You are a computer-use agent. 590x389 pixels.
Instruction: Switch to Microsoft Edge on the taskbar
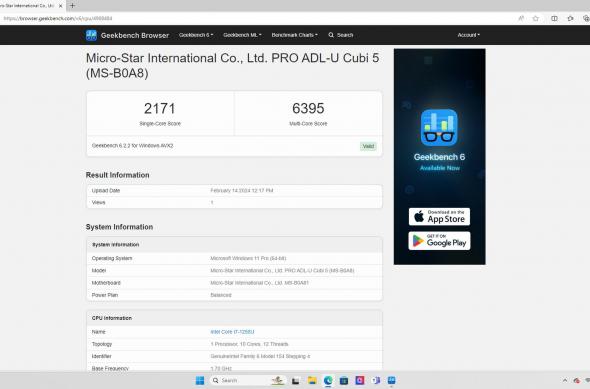coord(328,380)
